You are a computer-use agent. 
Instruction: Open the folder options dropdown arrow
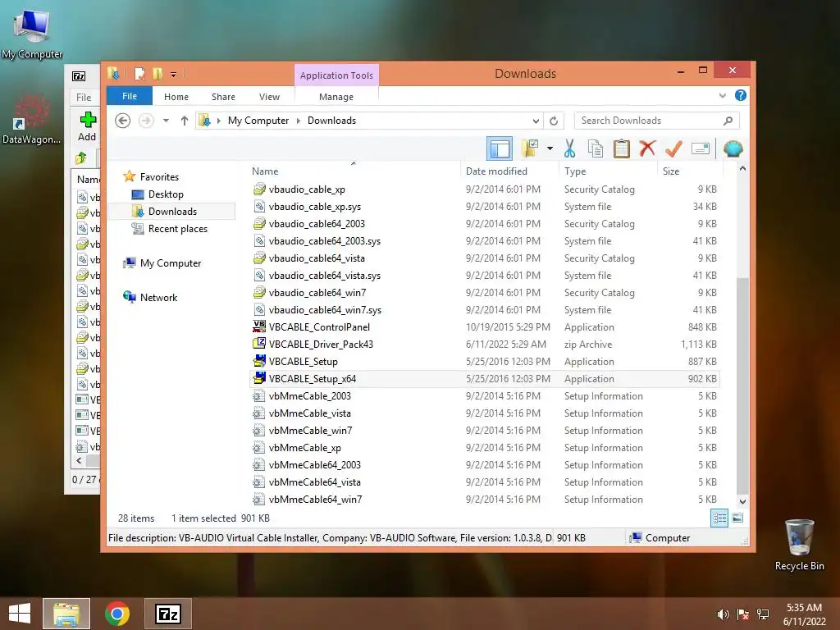[550, 148]
